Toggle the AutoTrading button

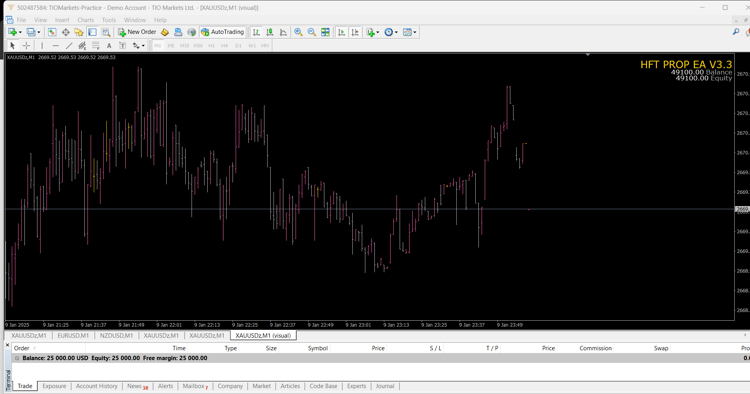222,32
